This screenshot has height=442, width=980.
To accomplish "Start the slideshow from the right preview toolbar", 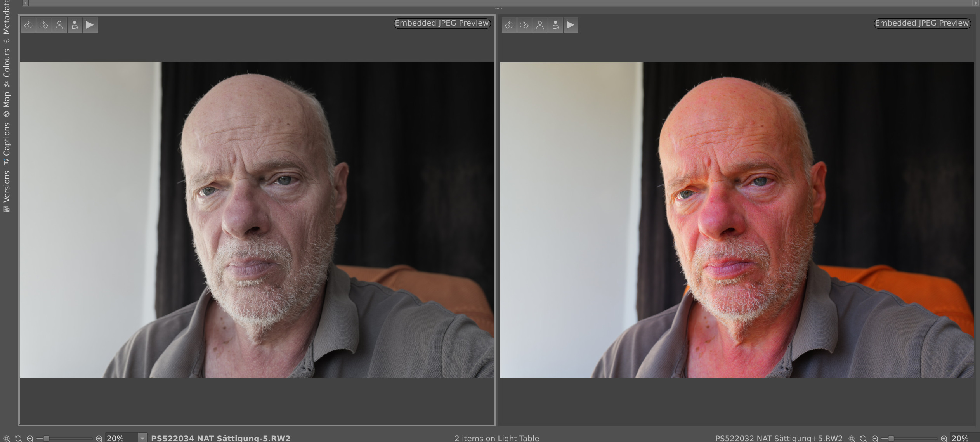I will coord(571,25).
